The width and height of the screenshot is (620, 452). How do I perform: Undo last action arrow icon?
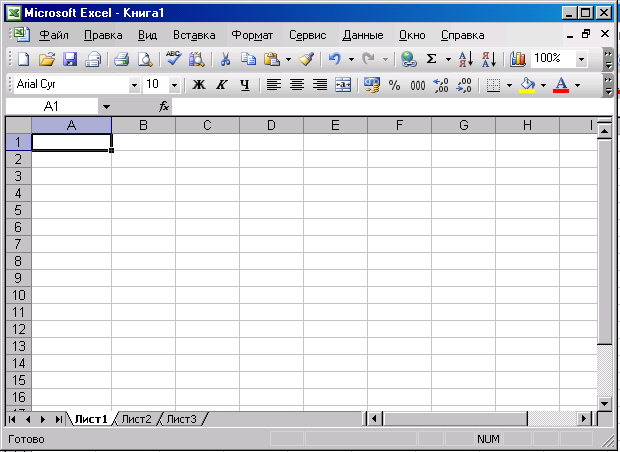pyautogui.click(x=335, y=59)
